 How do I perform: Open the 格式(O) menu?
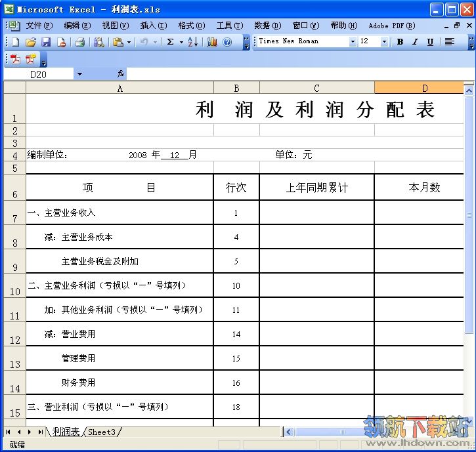click(192, 26)
